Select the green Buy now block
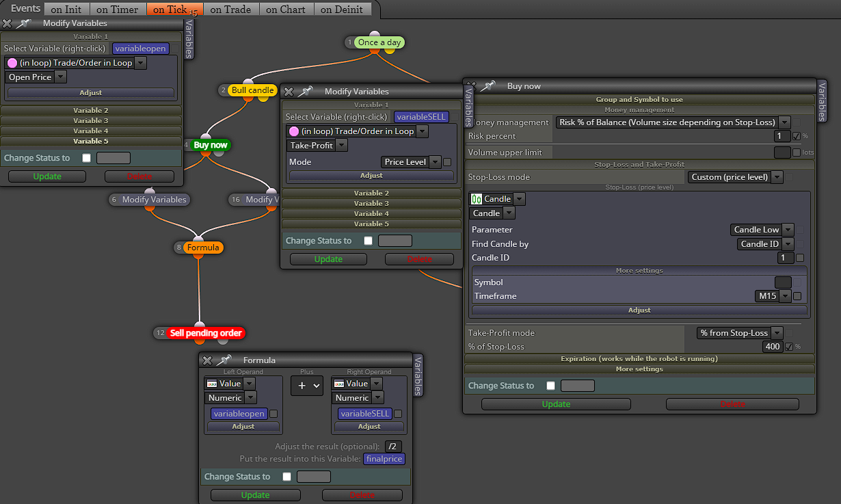 pyautogui.click(x=210, y=145)
